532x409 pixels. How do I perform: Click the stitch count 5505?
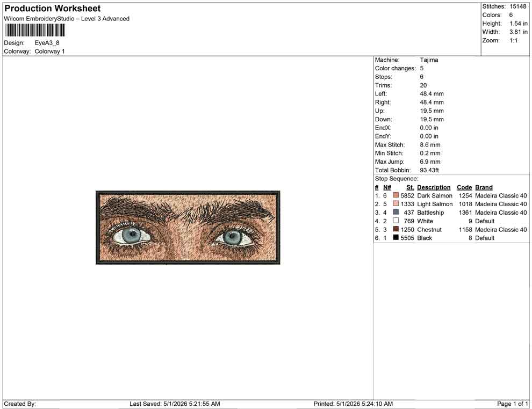coord(407,238)
